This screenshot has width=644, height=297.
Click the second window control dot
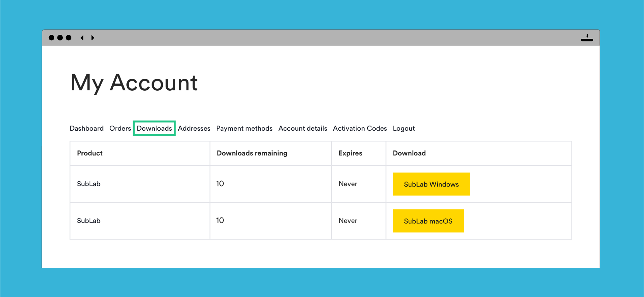[x=60, y=38]
